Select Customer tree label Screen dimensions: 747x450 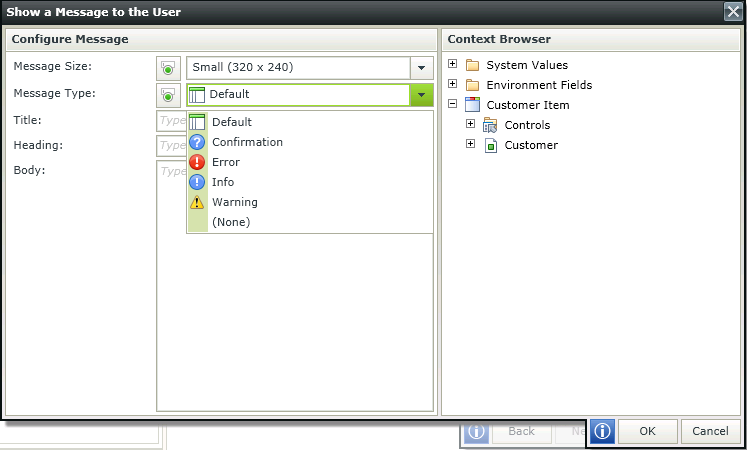(531, 145)
